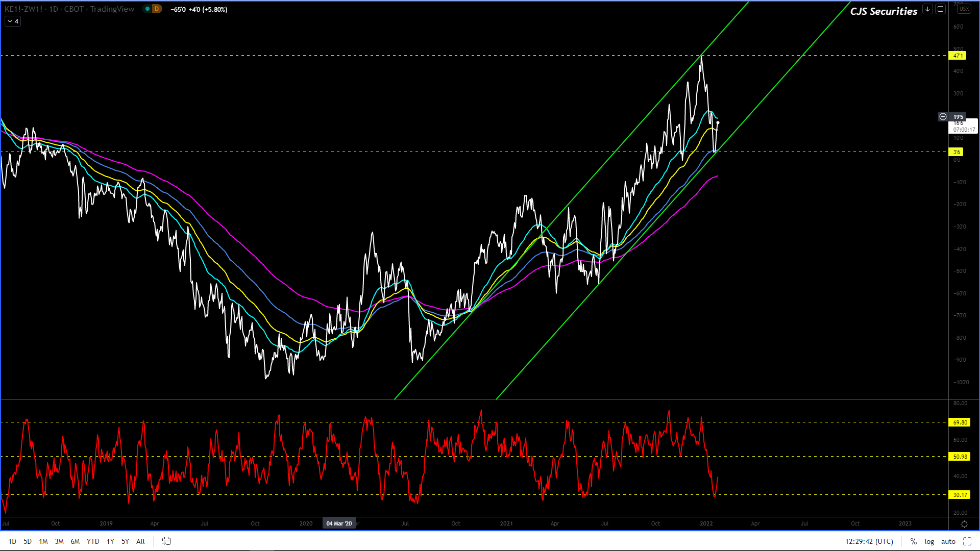Click the green market status dot
This screenshot has width=980, height=551.
147,9
